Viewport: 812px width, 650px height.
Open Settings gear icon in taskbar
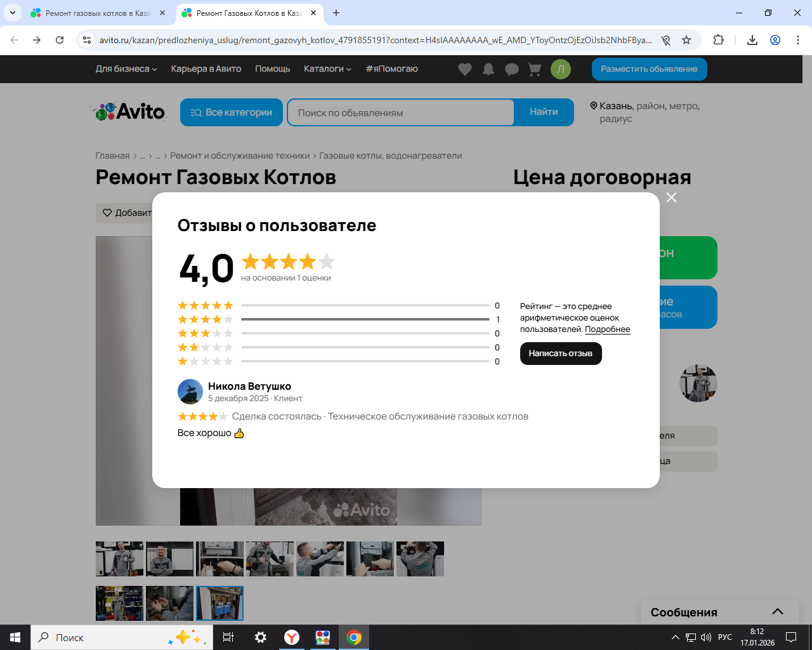coord(261,637)
